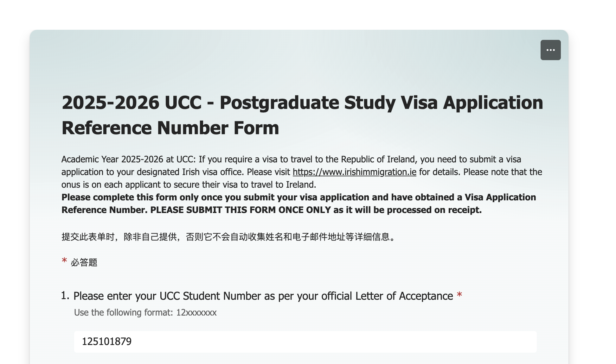Click the form title starting with 2025-2026 UCC
Viewport: 616px width, 364px height.
(x=302, y=103)
